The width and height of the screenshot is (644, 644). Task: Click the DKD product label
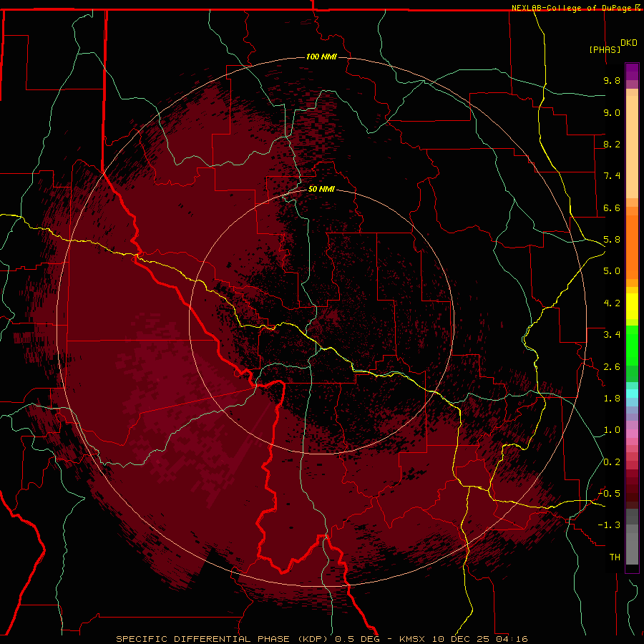629,43
